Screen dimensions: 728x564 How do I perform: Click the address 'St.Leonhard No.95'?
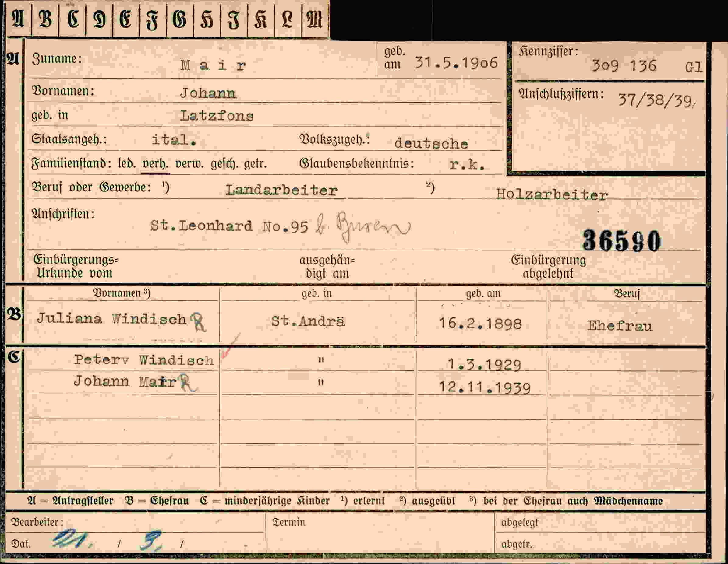pos(229,226)
